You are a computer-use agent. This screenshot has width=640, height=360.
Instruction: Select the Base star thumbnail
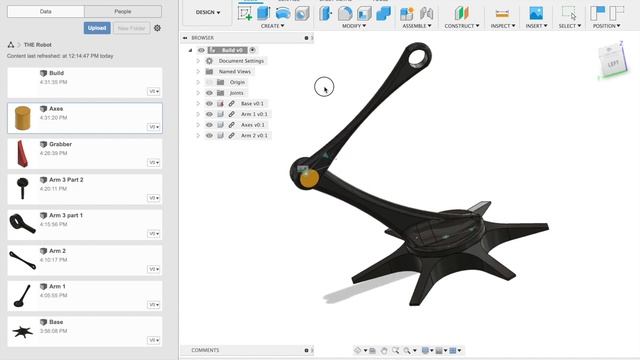click(22, 331)
